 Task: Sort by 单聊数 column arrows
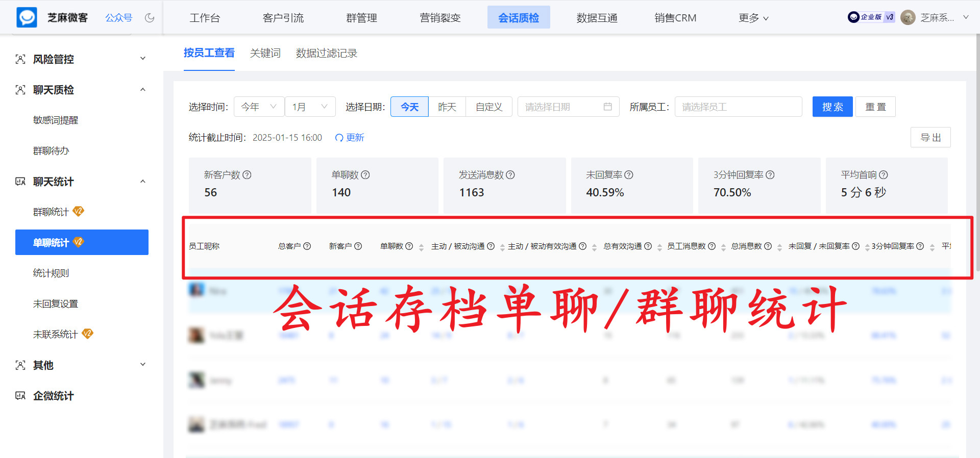[421, 247]
